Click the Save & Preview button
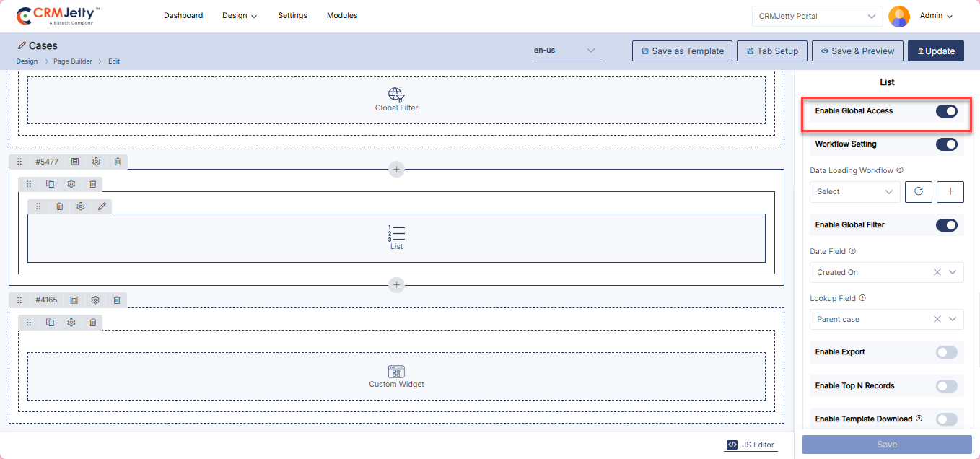 [857, 51]
